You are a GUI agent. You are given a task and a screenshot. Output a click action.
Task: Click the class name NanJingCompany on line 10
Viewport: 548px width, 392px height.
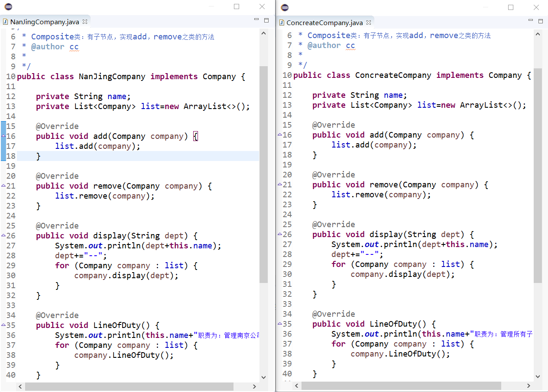[x=112, y=77]
